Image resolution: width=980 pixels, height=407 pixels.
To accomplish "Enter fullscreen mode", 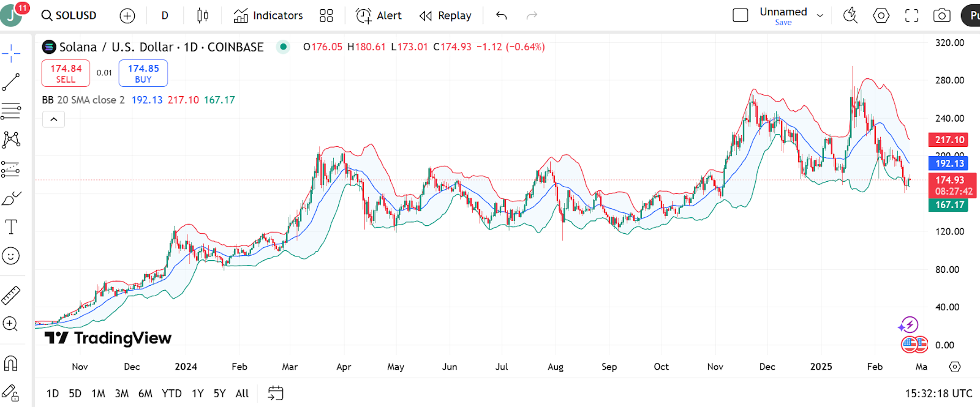I will 911,15.
